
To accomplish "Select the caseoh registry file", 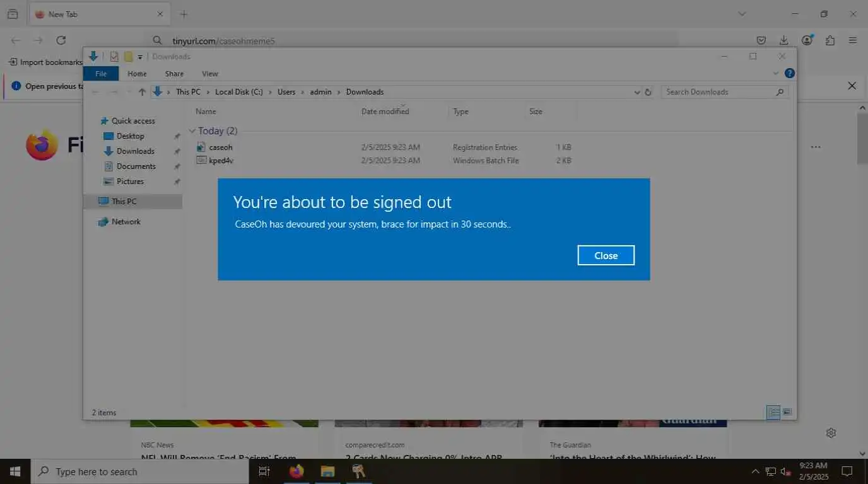I will point(221,147).
